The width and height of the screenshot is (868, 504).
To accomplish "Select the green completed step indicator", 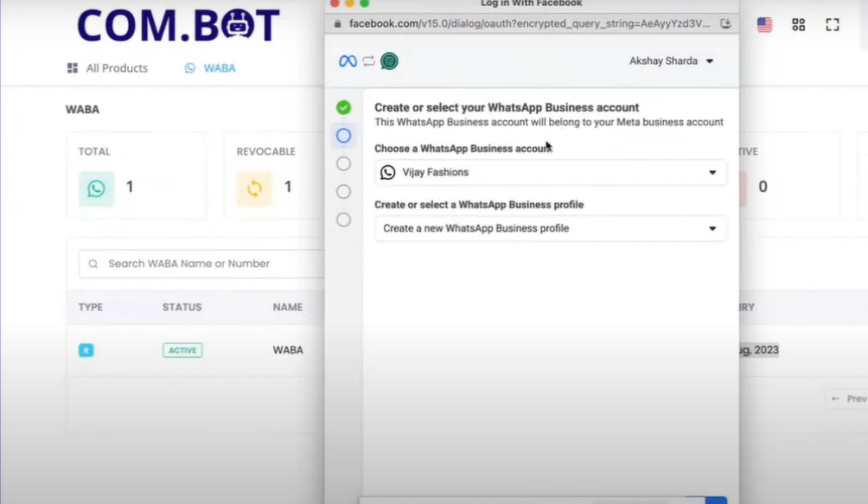I will (x=343, y=108).
